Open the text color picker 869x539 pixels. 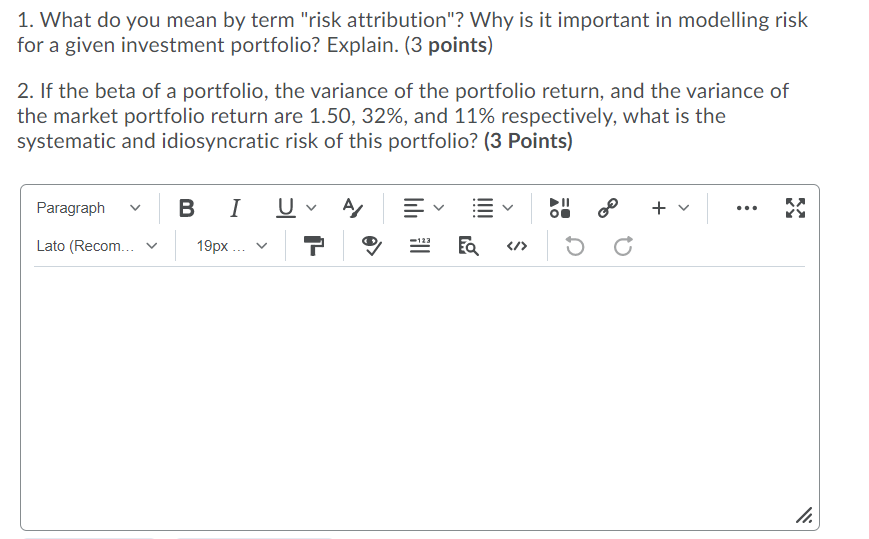click(352, 208)
